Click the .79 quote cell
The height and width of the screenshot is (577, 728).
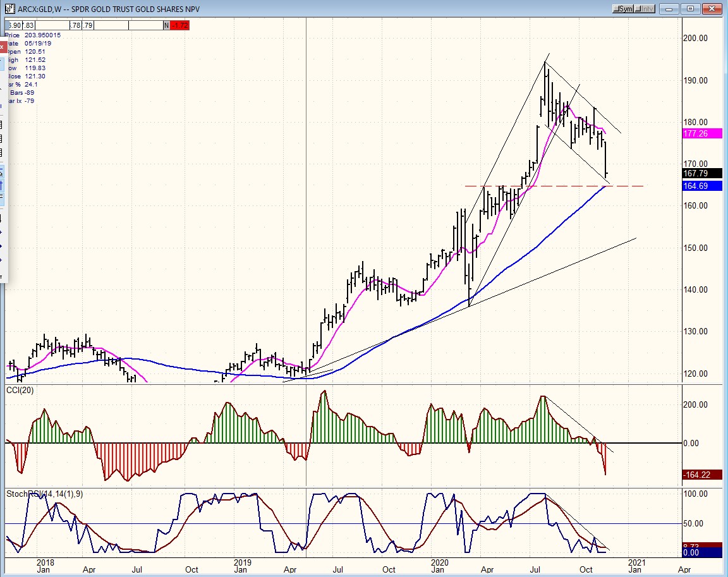88,25
